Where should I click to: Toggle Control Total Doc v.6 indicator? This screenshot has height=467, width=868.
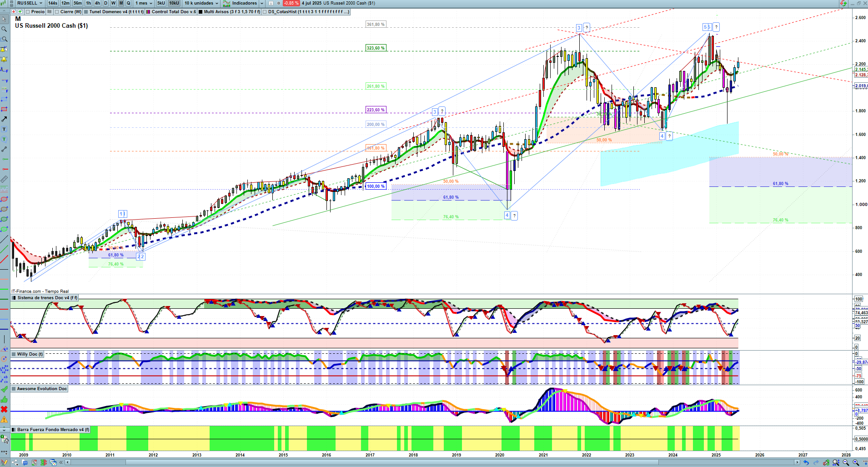pyautogui.click(x=149, y=12)
